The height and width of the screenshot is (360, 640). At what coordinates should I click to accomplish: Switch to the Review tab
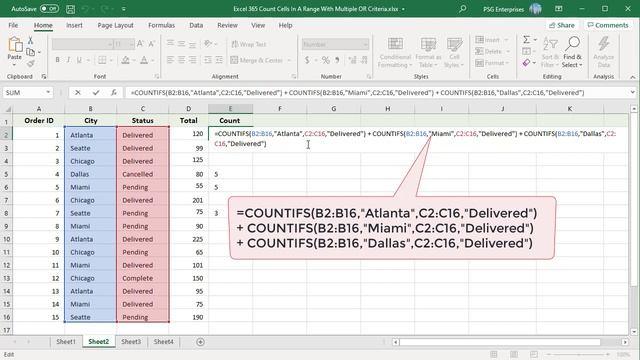point(227,25)
